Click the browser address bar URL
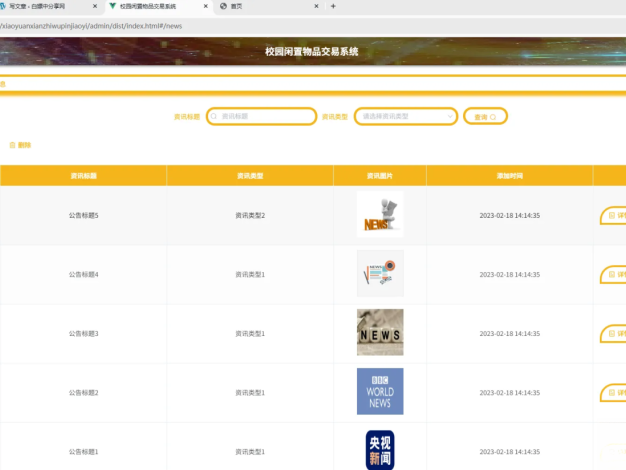626x470 pixels. tap(91, 26)
